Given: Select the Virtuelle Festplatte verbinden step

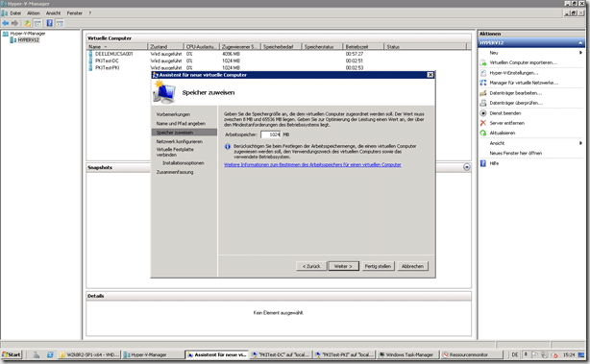Looking at the screenshot, I should coord(175,152).
